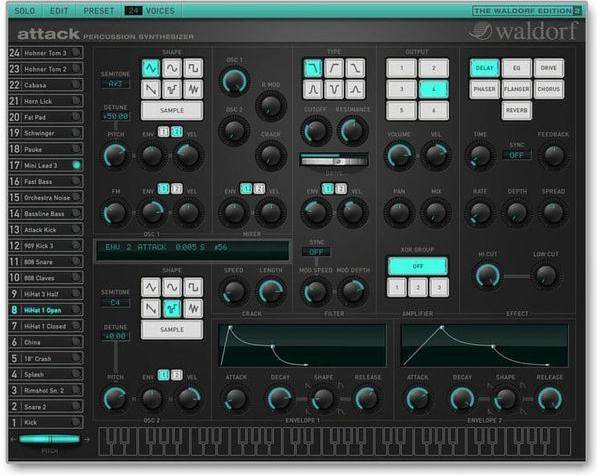Click the ENV 2 ATTACK parameter readout display

coord(193,250)
